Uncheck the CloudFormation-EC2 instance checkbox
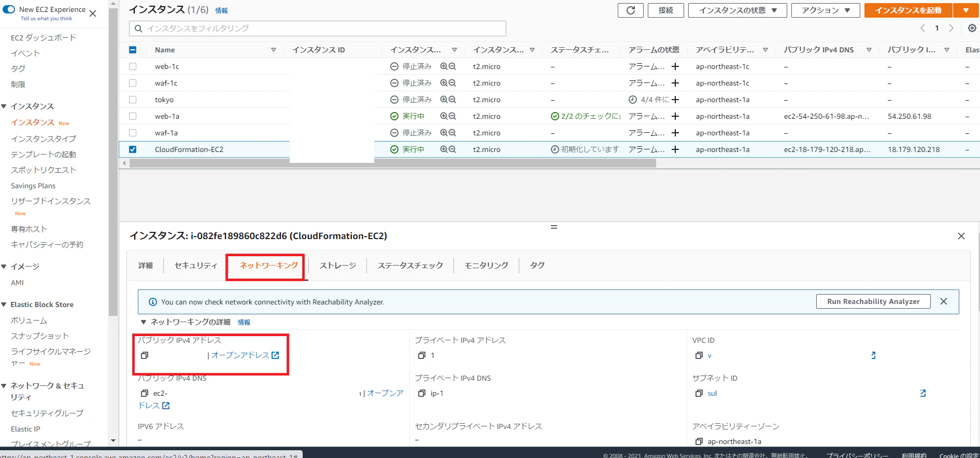The height and width of the screenshot is (458, 980). 133,149
